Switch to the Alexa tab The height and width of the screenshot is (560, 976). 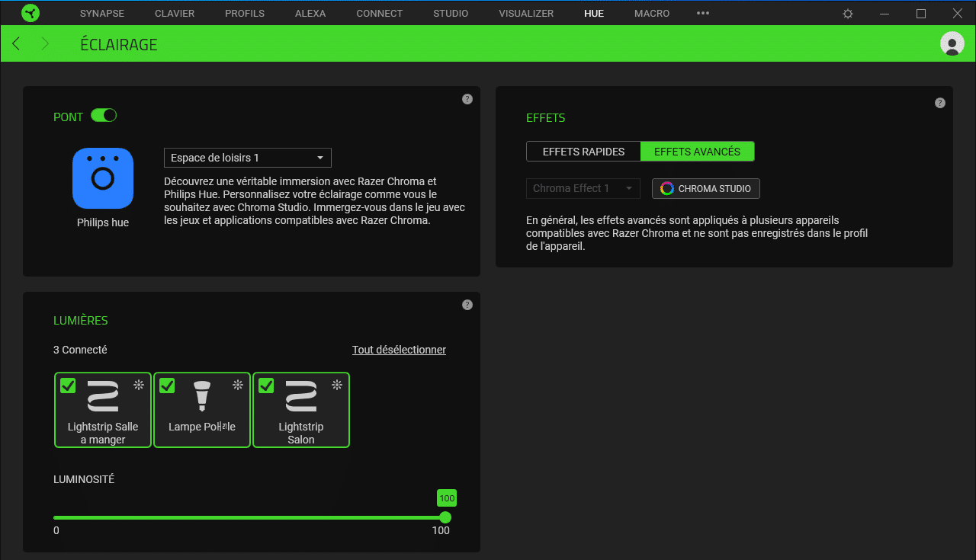tap(310, 14)
